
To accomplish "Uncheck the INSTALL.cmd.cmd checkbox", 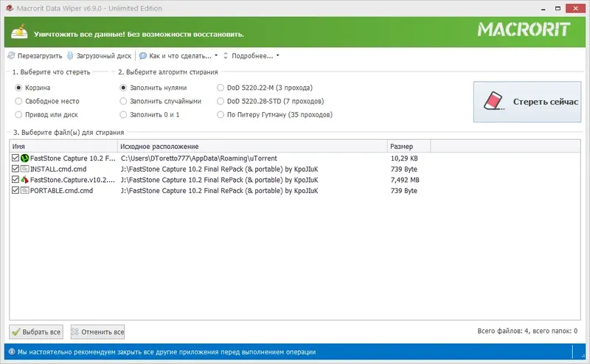I will 15,169.
